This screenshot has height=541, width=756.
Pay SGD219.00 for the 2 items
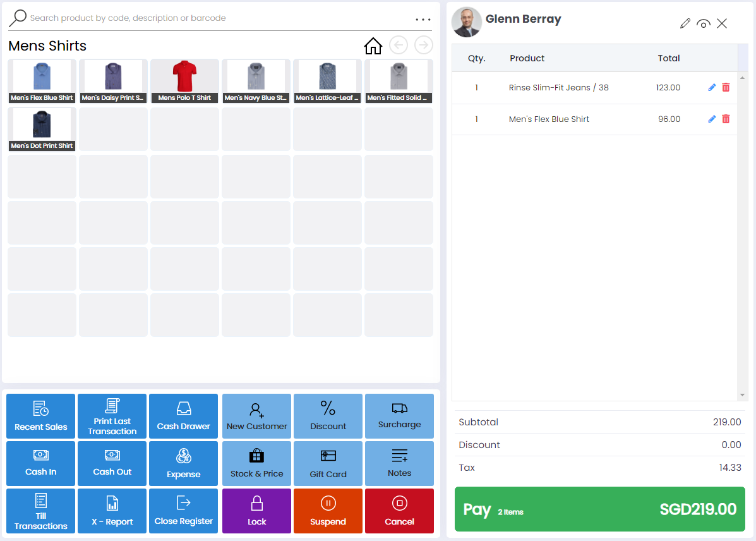pos(599,508)
